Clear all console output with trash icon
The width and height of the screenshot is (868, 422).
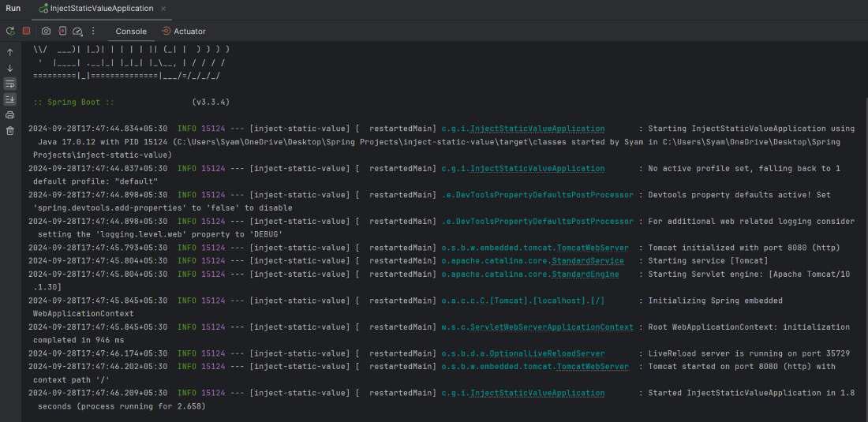pos(10,130)
